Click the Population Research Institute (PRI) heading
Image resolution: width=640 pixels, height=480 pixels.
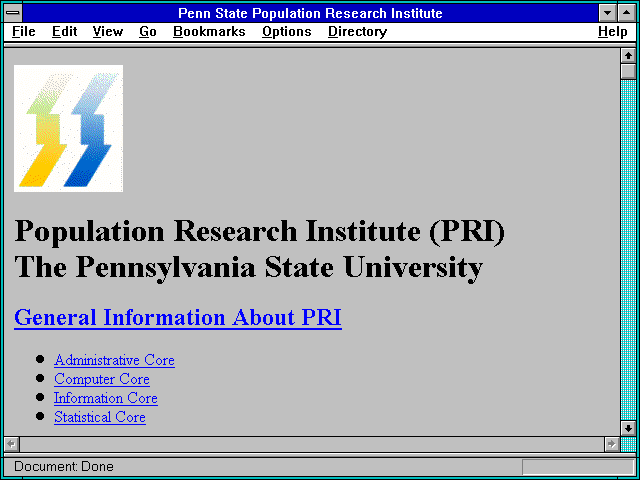260,232
